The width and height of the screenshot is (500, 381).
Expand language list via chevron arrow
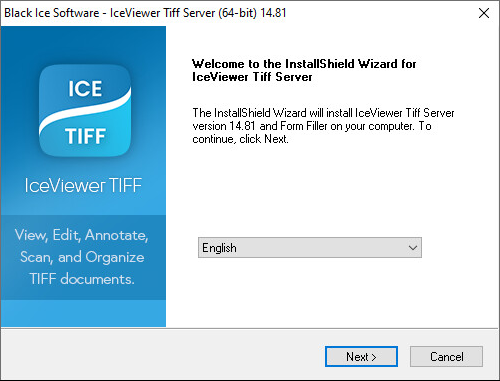tap(413, 248)
